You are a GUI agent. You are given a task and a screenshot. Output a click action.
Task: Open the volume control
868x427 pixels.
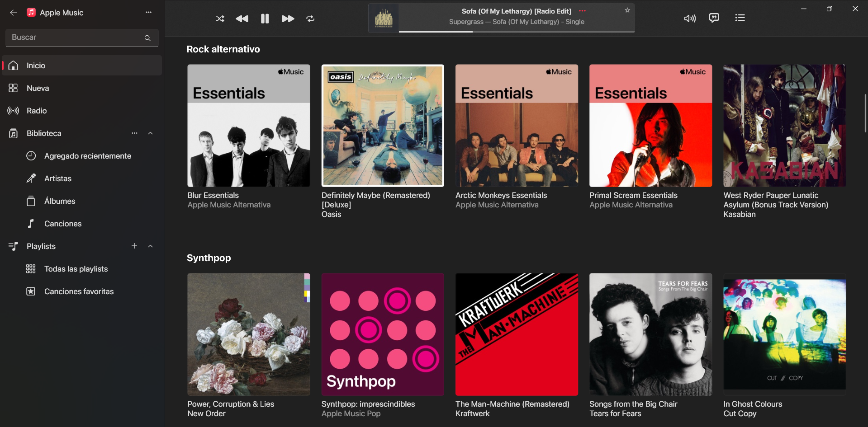tap(690, 19)
